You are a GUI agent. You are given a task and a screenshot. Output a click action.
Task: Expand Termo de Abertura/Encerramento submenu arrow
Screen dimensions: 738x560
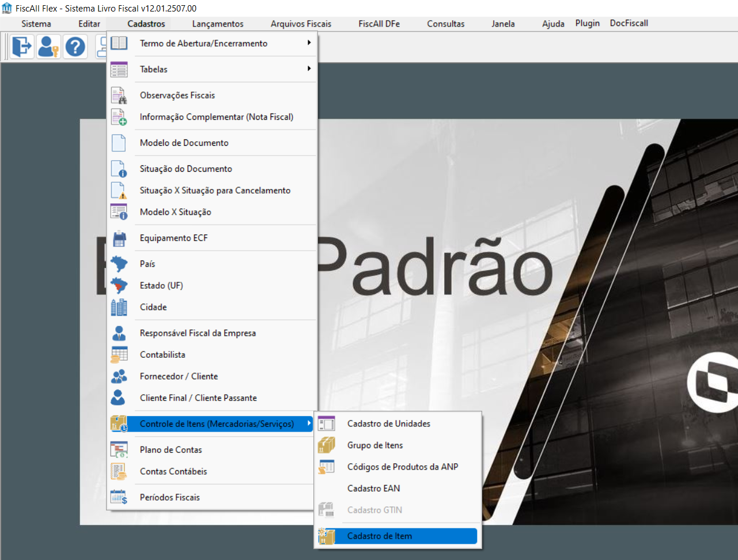click(309, 43)
